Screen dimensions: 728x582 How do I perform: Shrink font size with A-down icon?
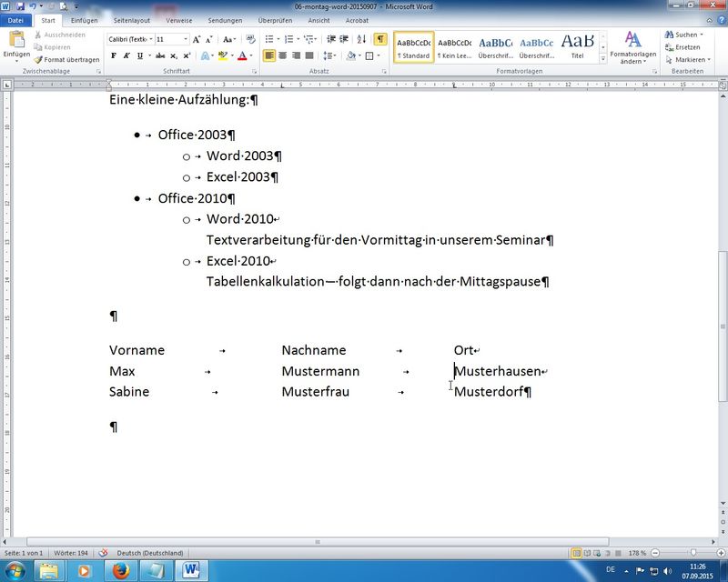click(x=209, y=39)
